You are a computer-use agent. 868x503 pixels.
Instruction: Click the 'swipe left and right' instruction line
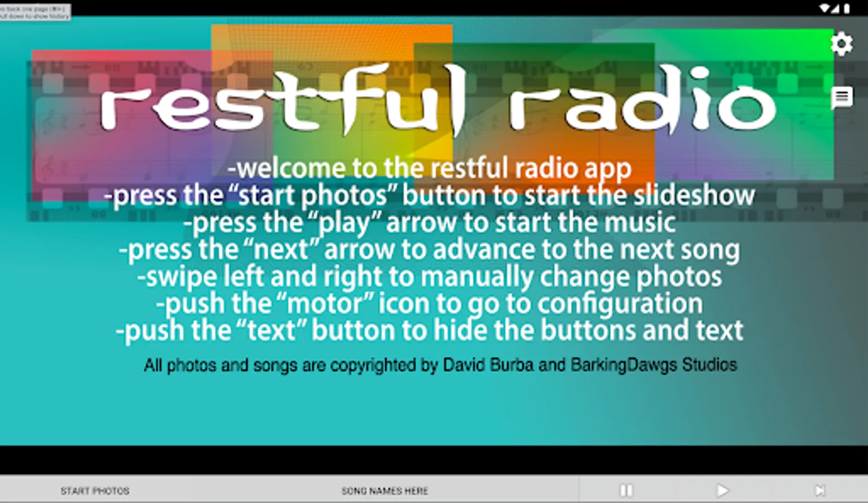tap(430, 277)
